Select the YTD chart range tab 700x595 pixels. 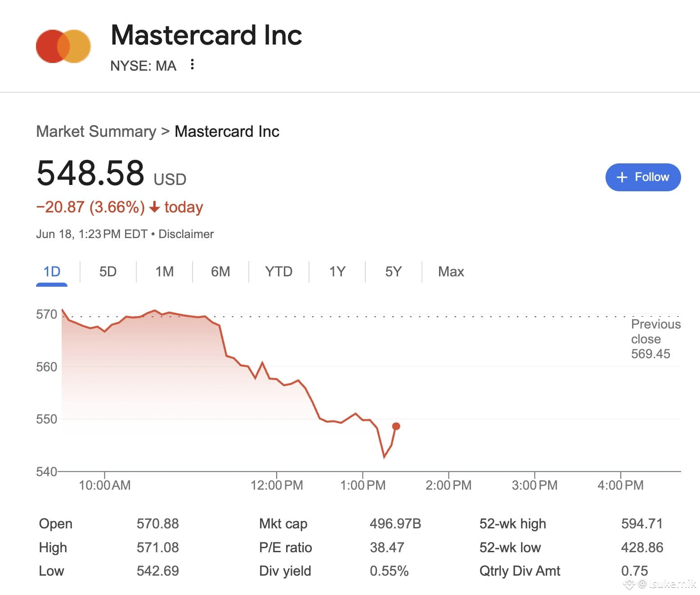pos(278,271)
